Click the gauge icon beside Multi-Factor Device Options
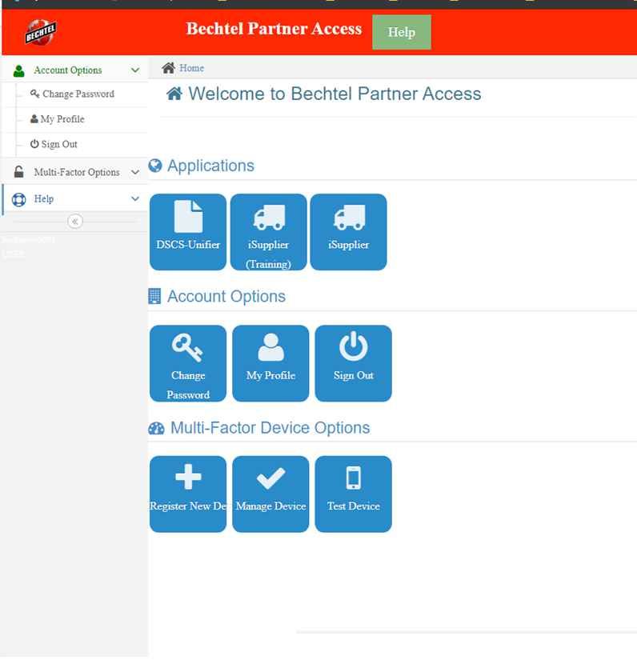The image size is (637, 672). pos(156,428)
